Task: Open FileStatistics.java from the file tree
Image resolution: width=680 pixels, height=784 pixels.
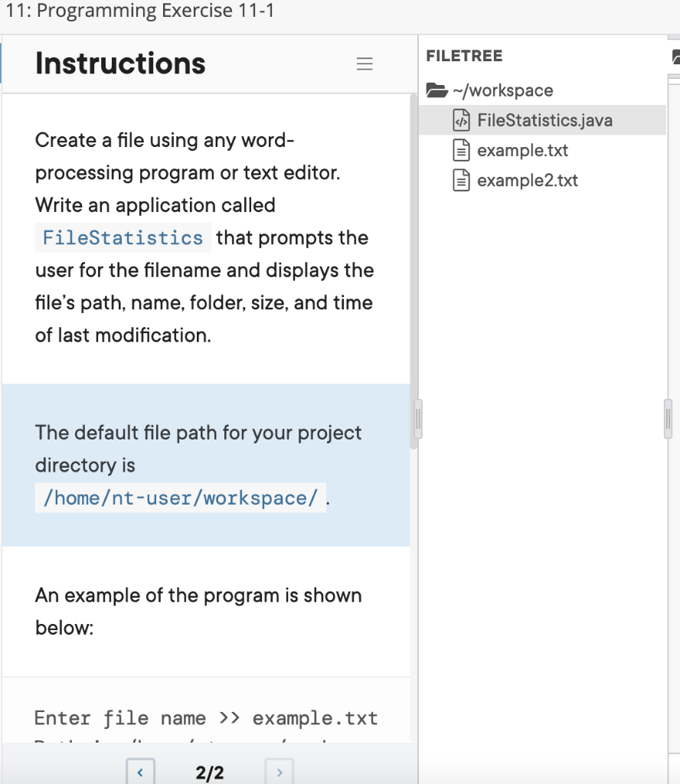Action: [544, 120]
